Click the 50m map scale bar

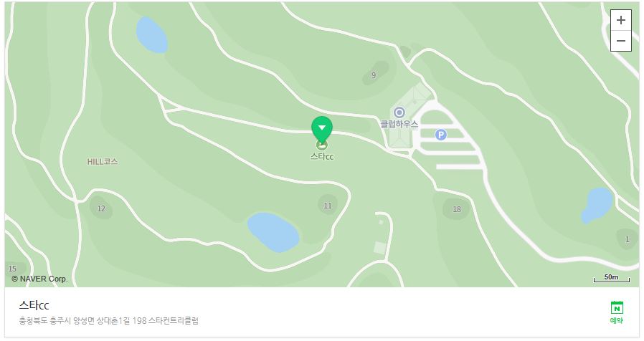tap(612, 278)
